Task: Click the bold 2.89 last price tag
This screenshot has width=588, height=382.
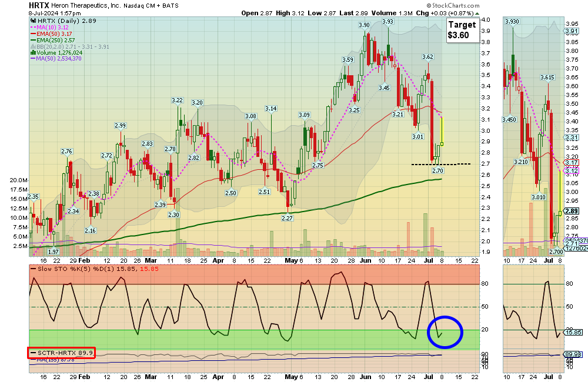Action: pyautogui.click(x=572, y=211)
